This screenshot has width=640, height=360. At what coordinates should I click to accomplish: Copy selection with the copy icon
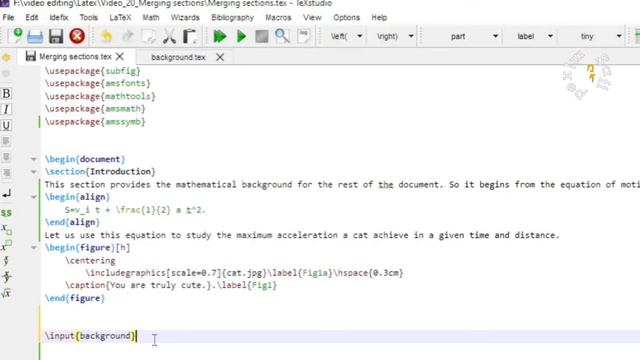tap(148, 36)
